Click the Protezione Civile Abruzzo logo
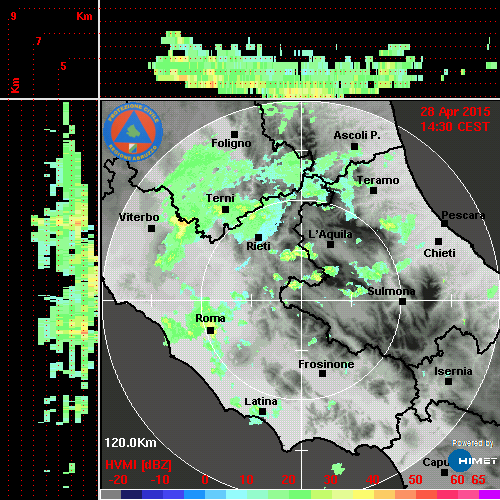This screenshot has height=500, width=500. pos(133,132)
